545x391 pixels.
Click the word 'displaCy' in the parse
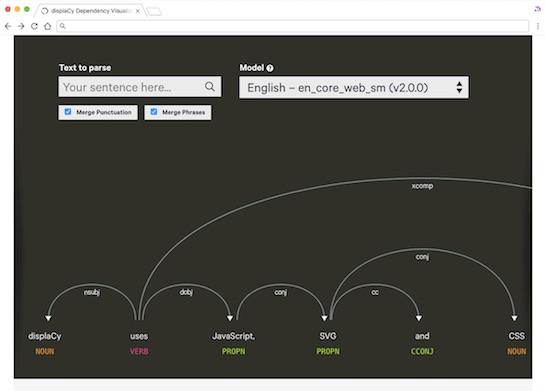pos(44,336)
